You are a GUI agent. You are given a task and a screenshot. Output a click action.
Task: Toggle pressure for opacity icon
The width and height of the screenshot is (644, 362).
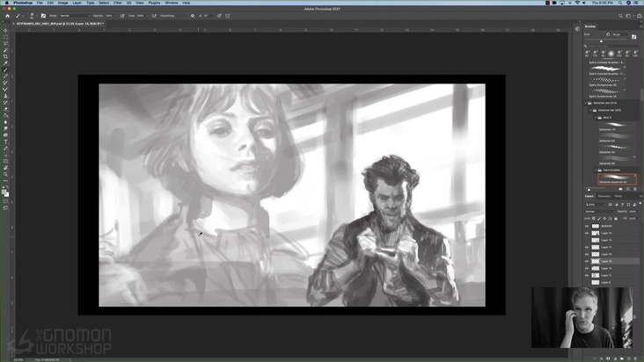pyautogui.click(x=122, y=16)
